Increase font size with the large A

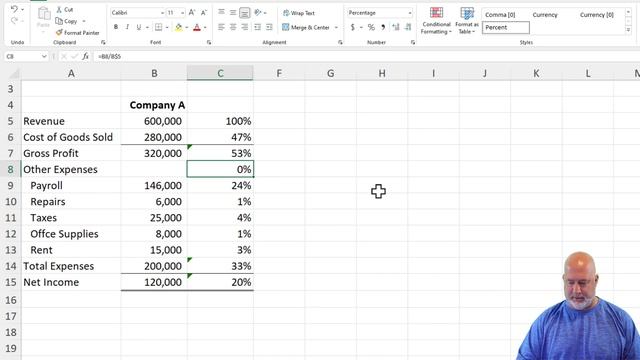click(x=192, y=13)
